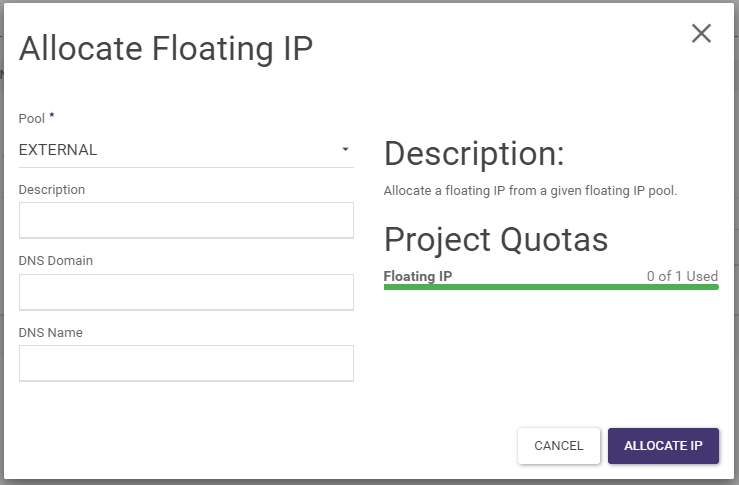
Task: Focus the Description text field
Action: 186,220
